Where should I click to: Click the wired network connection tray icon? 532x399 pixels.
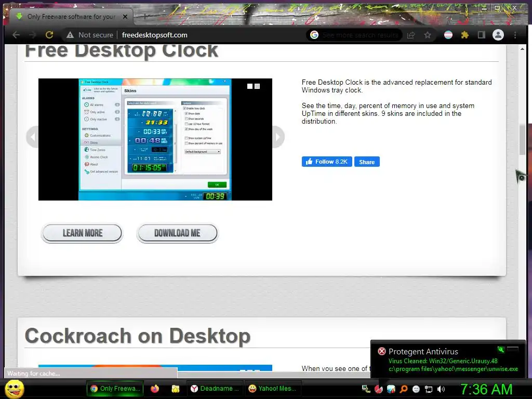point(429,389)
